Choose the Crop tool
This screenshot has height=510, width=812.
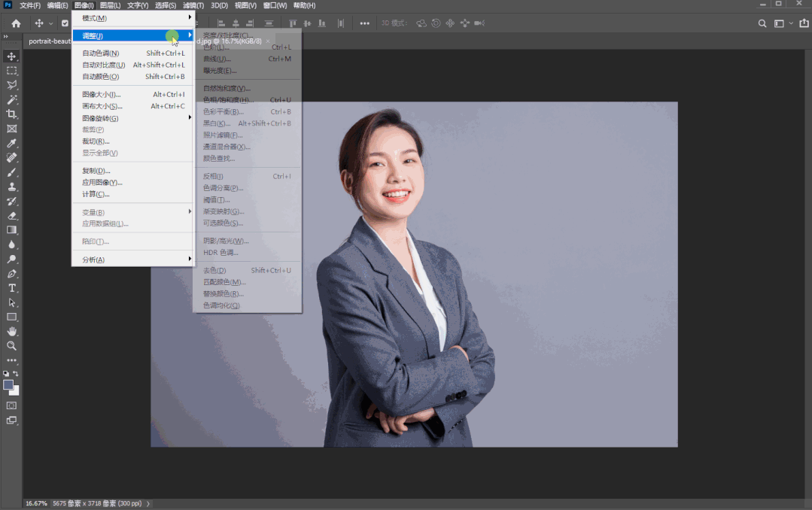[11, 114]
